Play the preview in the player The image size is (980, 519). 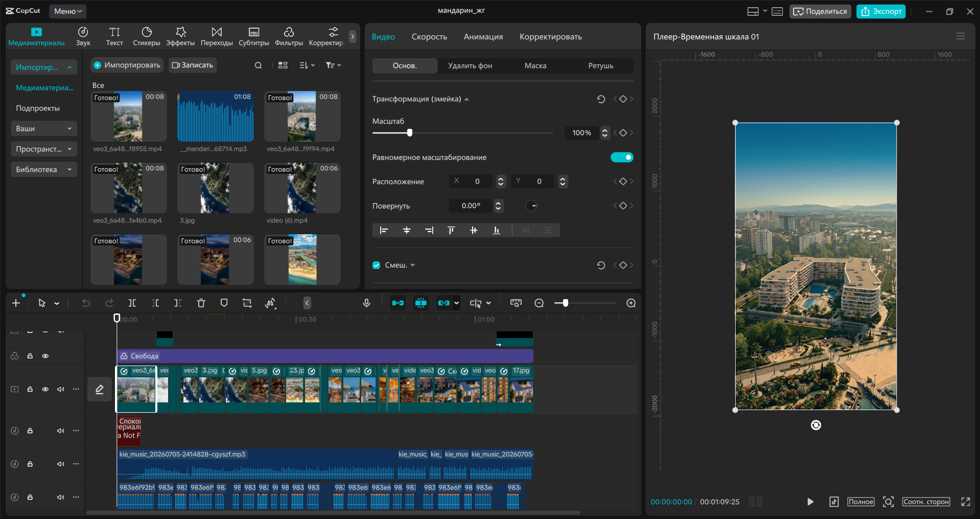(x=810, y=502)
